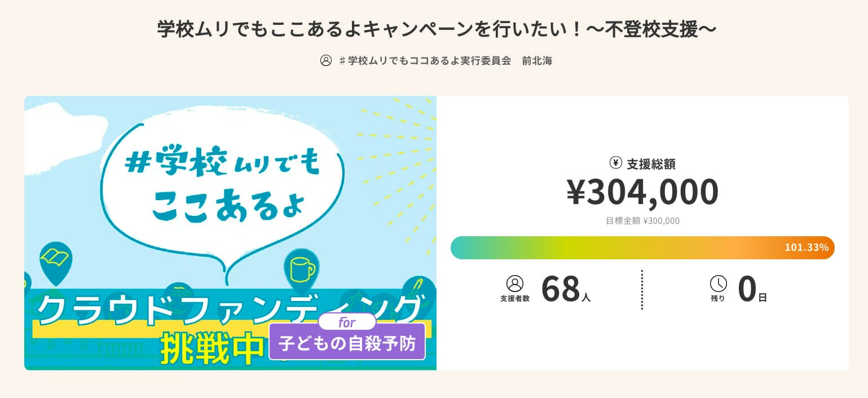
Task: Click the 挑戦中 text on banner
Action: (212, 351)
